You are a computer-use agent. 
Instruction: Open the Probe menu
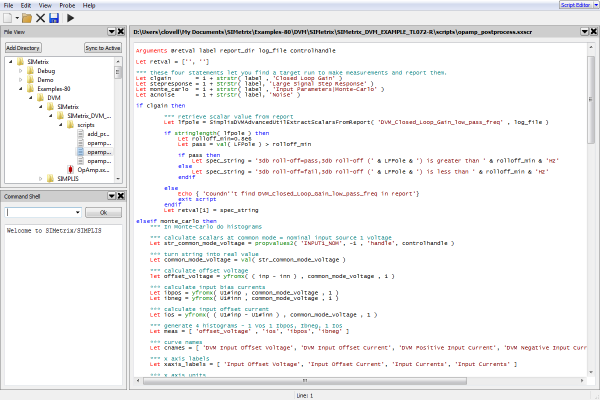(x=67, y=5)
